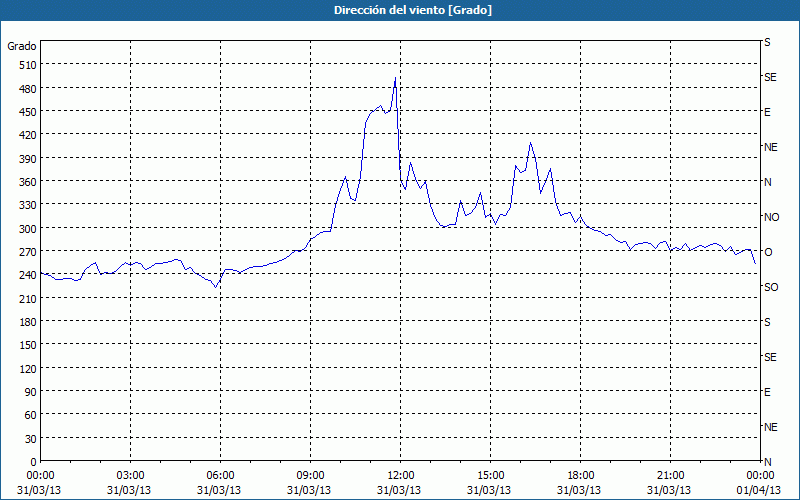Click the 'SE' label level with 480
Image resolution: width=800 pixels, height=500 pixels.
pyautogui.click(x=770, y=77)
